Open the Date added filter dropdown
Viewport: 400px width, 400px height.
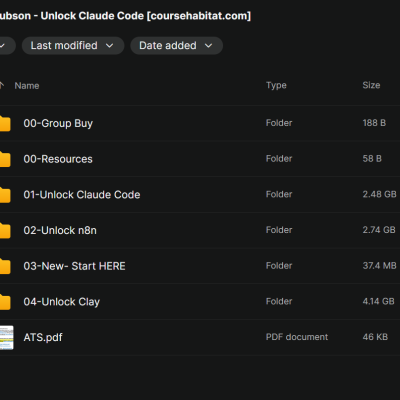[x=176, y=46]
